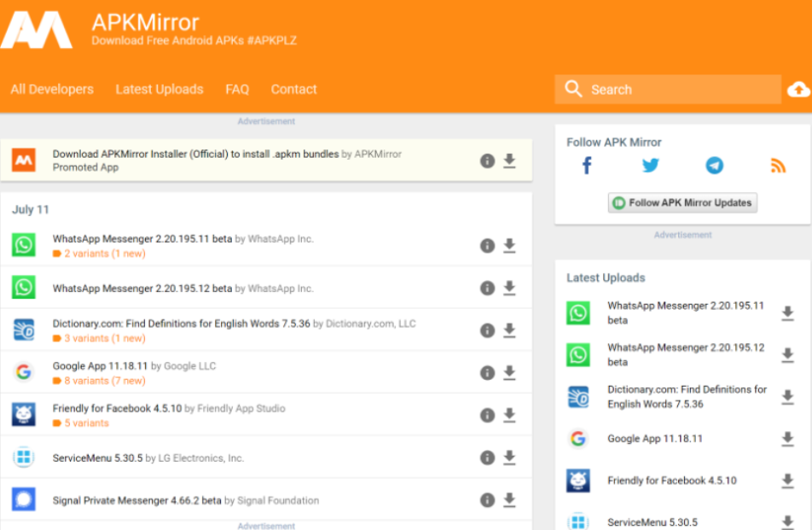Sidebar: open Dictionary.com Find Definitions link
The width and height of the screenshot is (812, 530).
[x=687, y=397]
